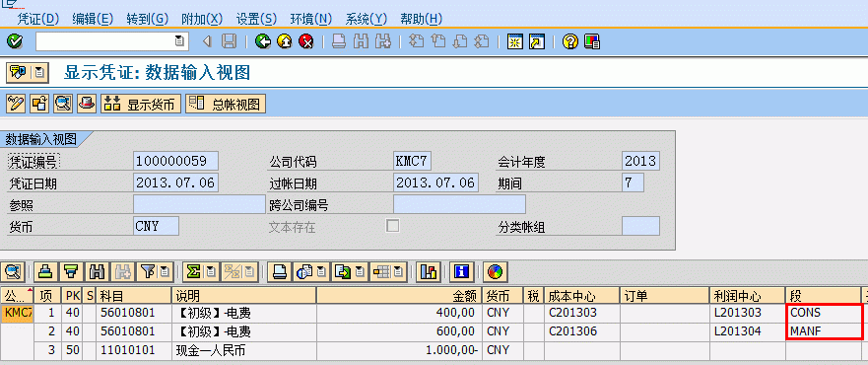Toggle the 文本存在 checkbox
868x365 pixels.
point(392,226)
